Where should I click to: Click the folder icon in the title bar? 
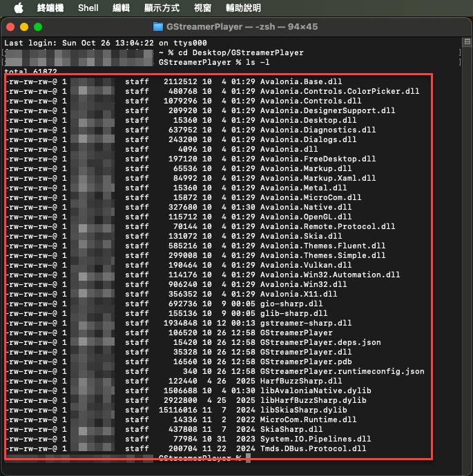pos(158,27)
